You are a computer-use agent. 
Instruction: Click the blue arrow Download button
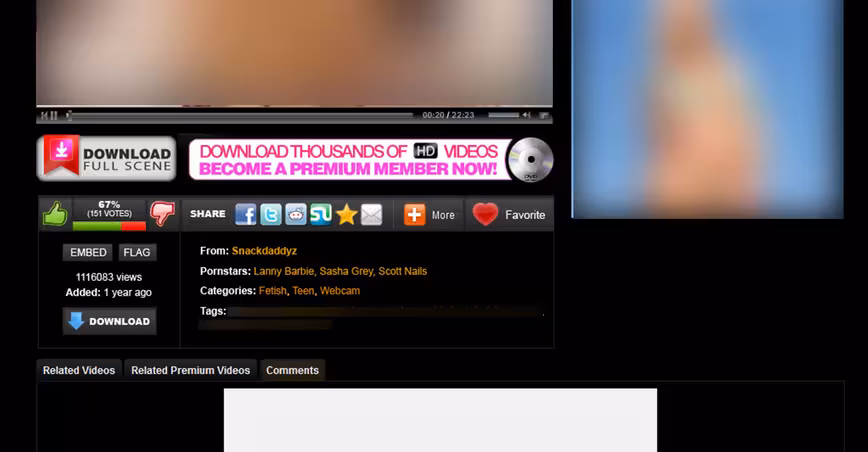pos(109,321)
